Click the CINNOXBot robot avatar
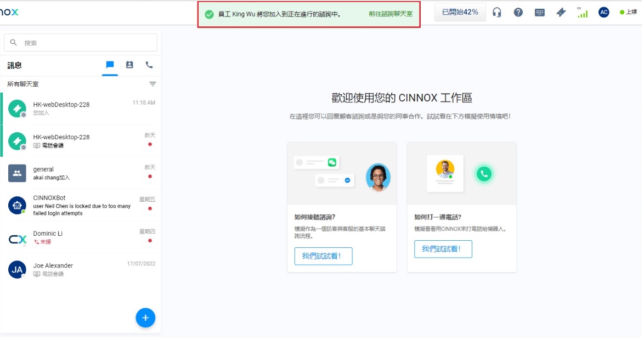Image resolution: width=644 pixels, height=340 pixels. tap(17, 206)
